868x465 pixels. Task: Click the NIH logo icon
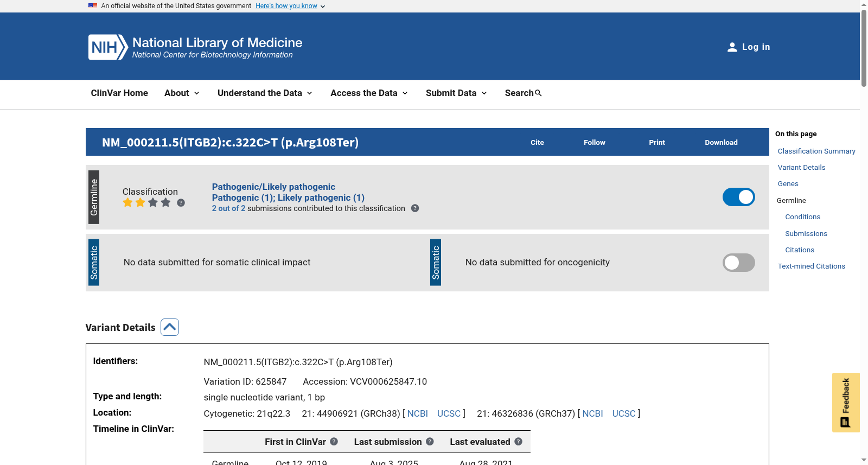(x=108, y=47)
